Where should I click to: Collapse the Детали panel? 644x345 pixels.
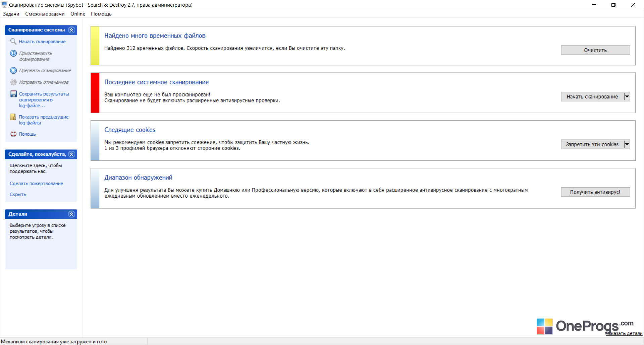point(71,214)
